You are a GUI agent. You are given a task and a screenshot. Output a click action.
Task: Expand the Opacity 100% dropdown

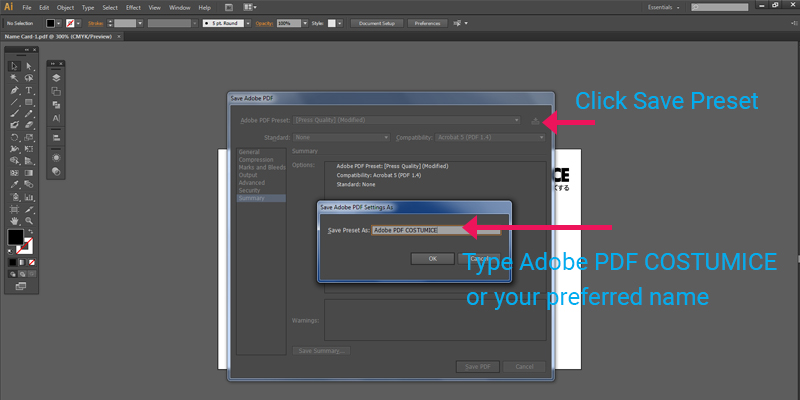(305, 23)
